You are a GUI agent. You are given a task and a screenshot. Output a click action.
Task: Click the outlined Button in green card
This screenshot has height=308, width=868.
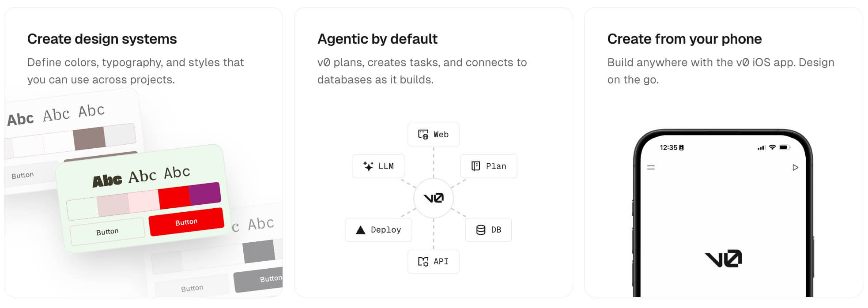(107, 232)
